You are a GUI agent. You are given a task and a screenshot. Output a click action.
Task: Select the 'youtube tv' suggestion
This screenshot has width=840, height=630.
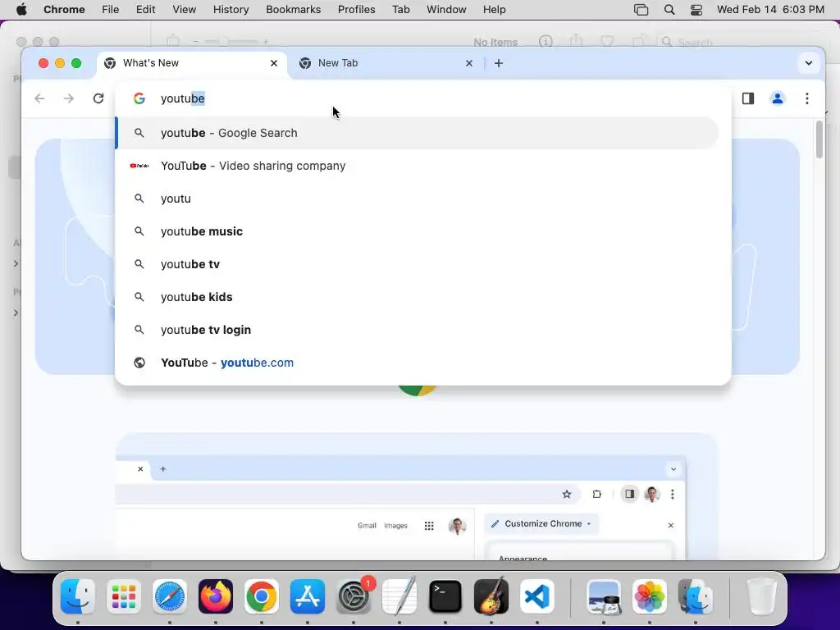[418, 264]
